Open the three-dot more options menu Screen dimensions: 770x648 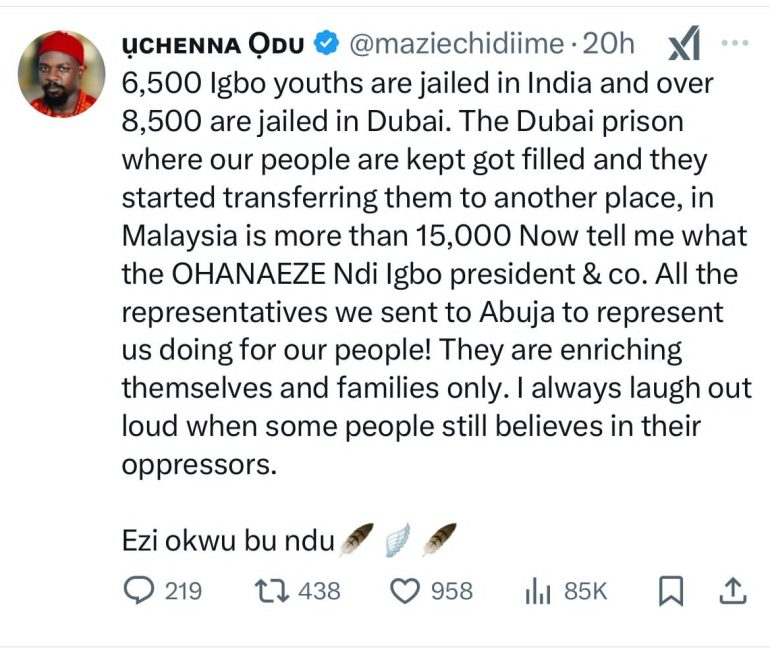[x=735, y=44]
